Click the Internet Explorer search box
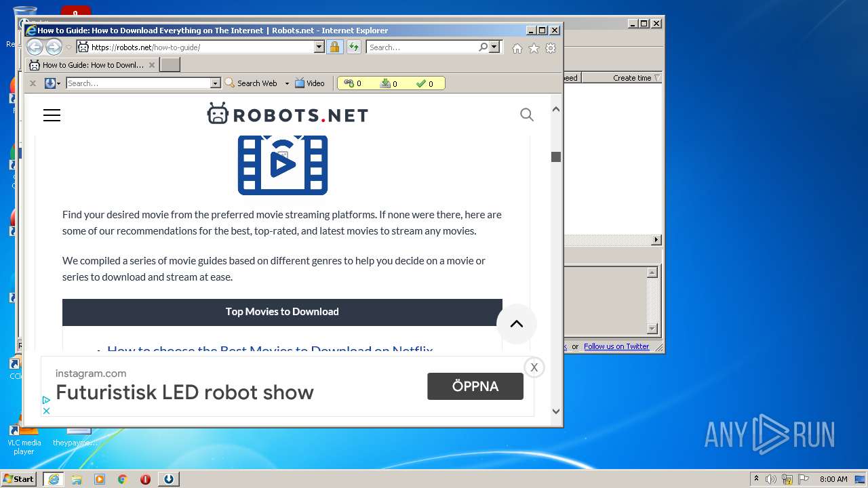 [x=422, y=47]
